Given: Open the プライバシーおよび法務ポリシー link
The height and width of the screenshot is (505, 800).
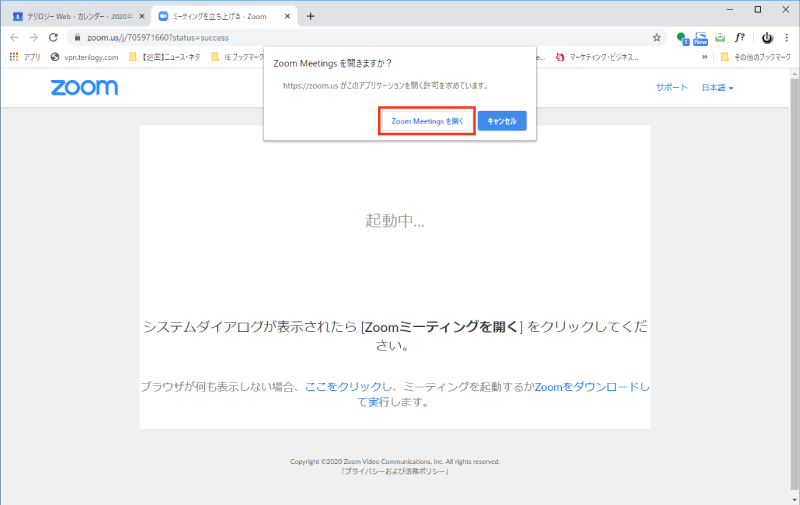Looking at the screenshot, I should coord(395,472).
